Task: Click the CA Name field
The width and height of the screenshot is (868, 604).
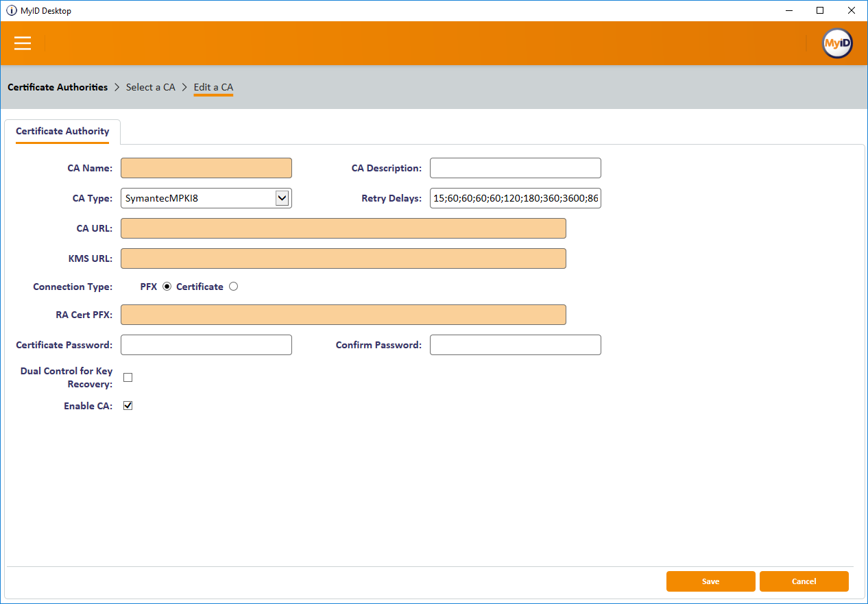Action: 206,168
